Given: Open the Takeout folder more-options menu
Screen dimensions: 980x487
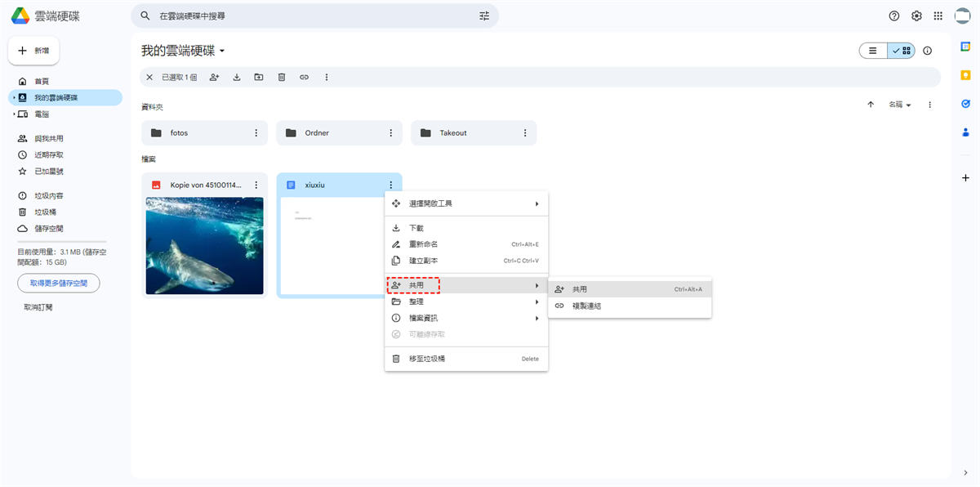Looking at the screenshot, I should pyautogui.click(x=525, y=132).
